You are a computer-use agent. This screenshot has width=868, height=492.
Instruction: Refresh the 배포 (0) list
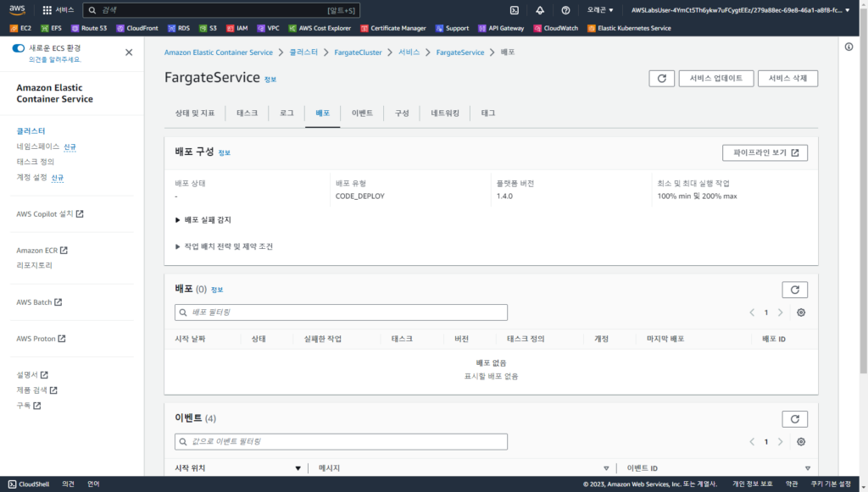coord(795,290)
